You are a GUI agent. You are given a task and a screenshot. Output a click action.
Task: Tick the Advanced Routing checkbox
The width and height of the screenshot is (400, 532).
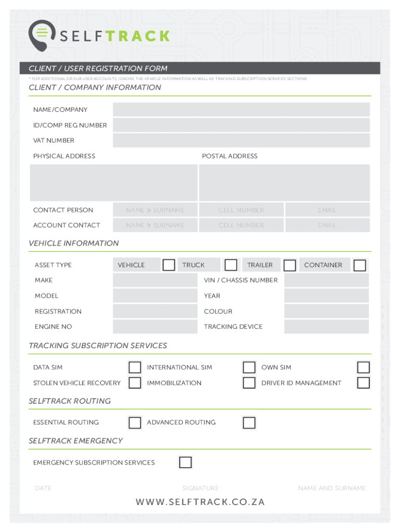tap(249, 422)
